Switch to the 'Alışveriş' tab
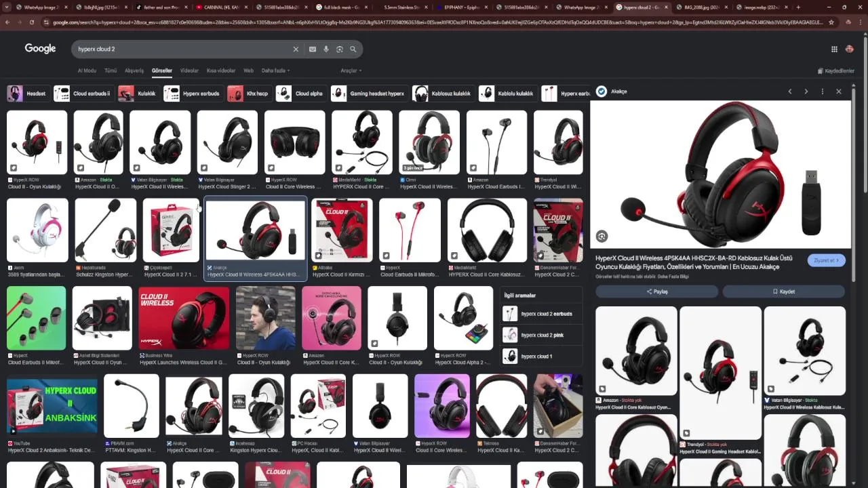Image resolution: width=868 pixels, height=488 pixels. point(134,70)
